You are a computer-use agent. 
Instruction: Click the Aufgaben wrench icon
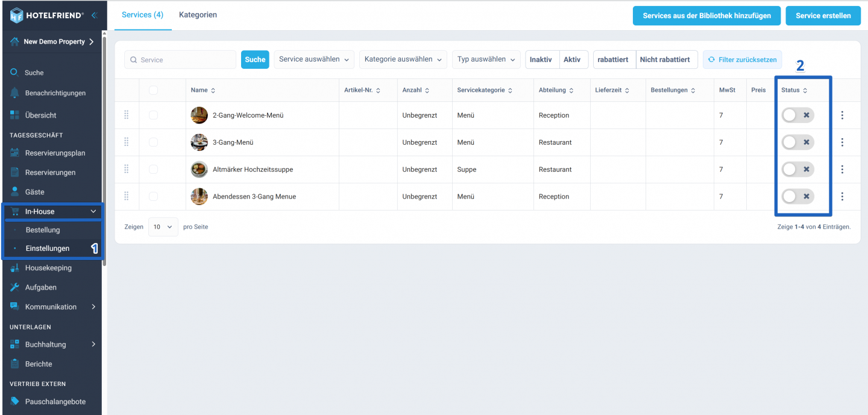pyautogui.click(x=14, y=287)
